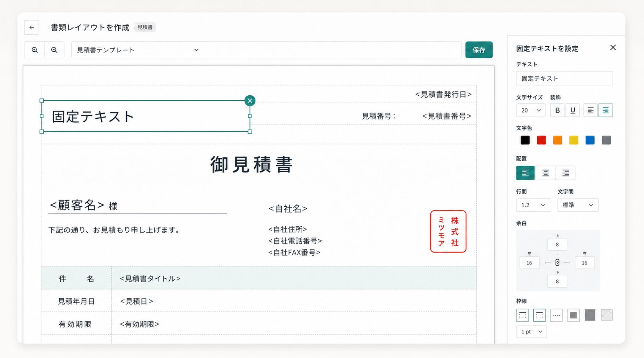Image resolution: width=644 pixels, height=358 pixels.
Task: Click the gray lines icon next to underline
Action: click(x=590, y=110)
